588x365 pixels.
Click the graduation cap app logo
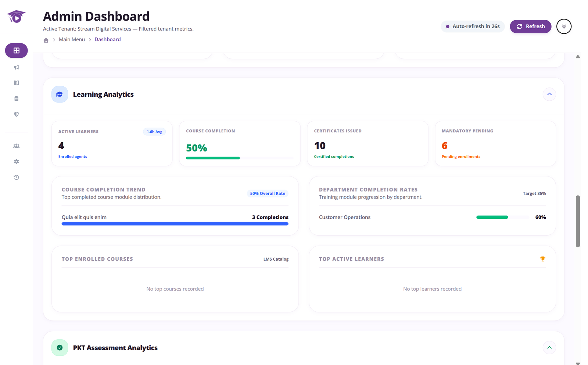[x=16, y=17]
